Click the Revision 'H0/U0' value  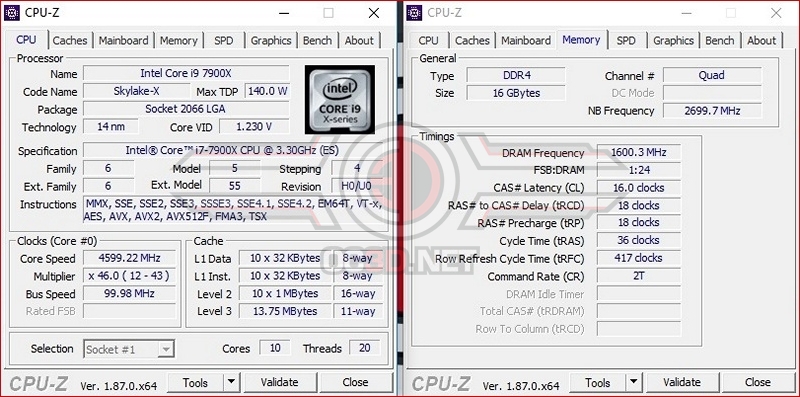pos(357,186)
